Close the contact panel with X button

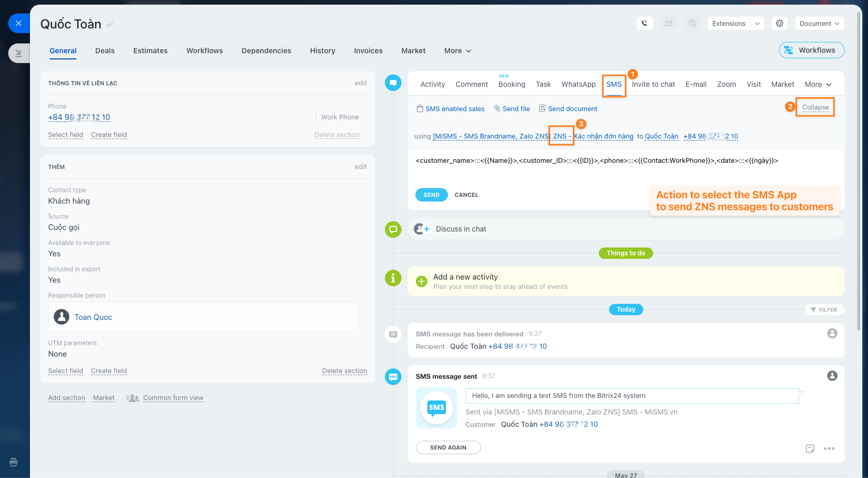point(19,23)
